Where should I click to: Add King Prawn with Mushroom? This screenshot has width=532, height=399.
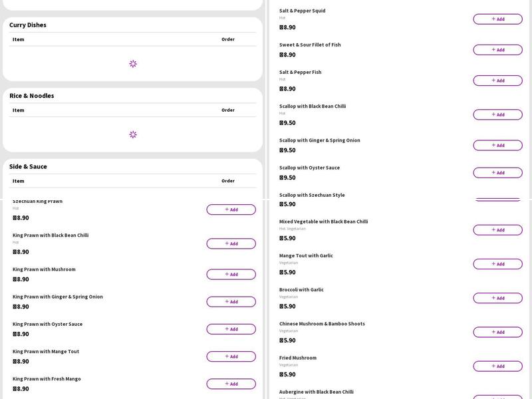[231, 274]
